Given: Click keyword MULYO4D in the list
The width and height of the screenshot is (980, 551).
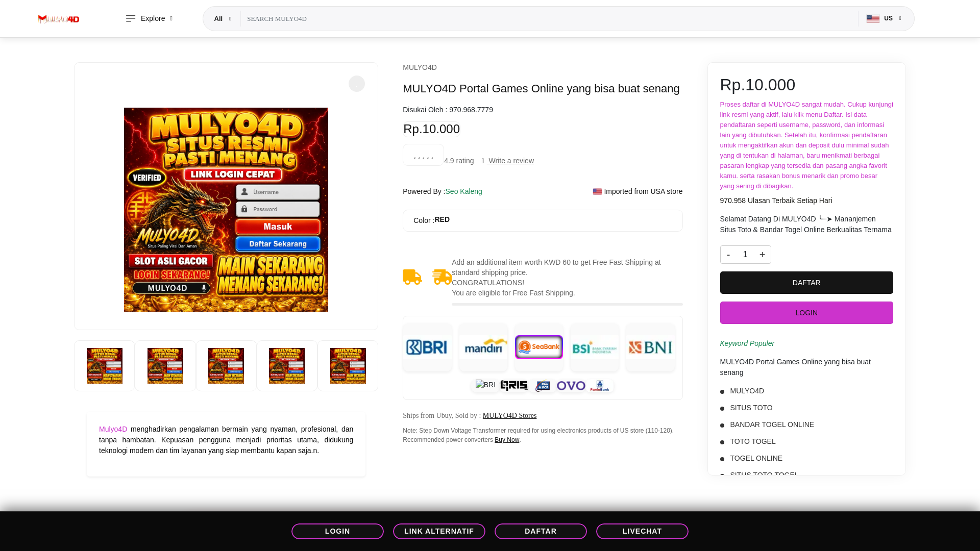Looking at the screenshot, I should (747, 391).
